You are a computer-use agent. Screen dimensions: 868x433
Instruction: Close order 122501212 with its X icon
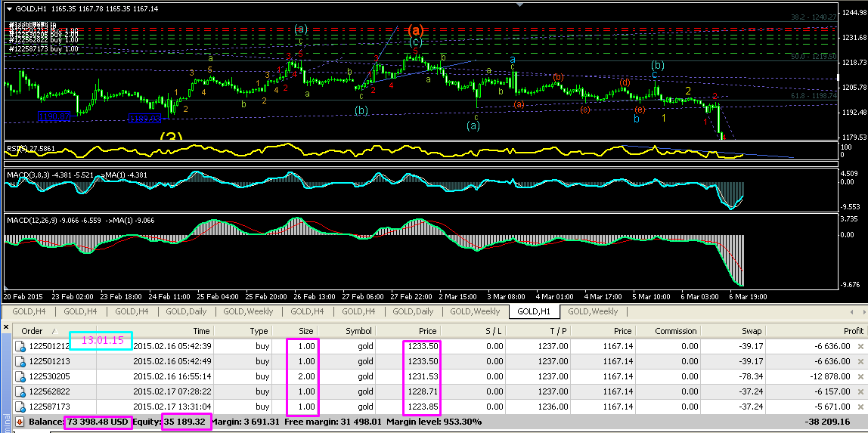[x=860, y=346]
